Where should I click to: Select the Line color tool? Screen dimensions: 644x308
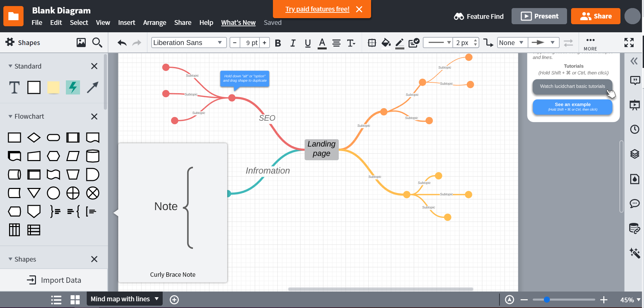tap(399, 43)
